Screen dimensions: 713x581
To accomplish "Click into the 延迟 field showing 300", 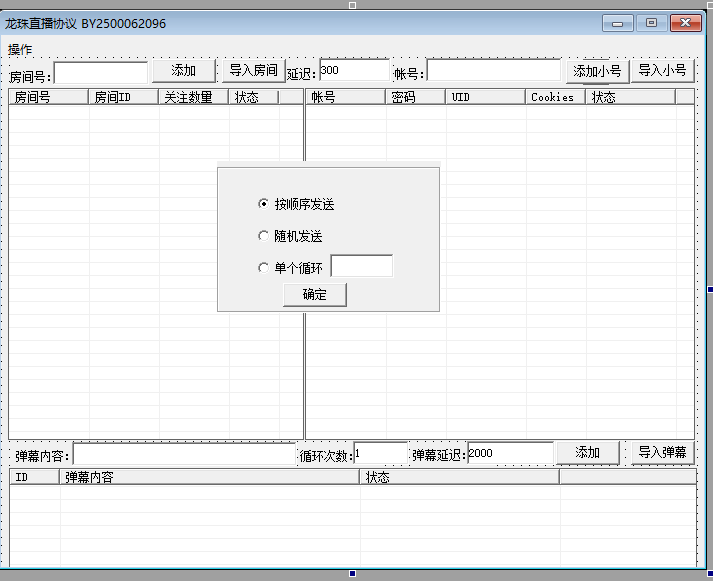I will tap(353, 71).
